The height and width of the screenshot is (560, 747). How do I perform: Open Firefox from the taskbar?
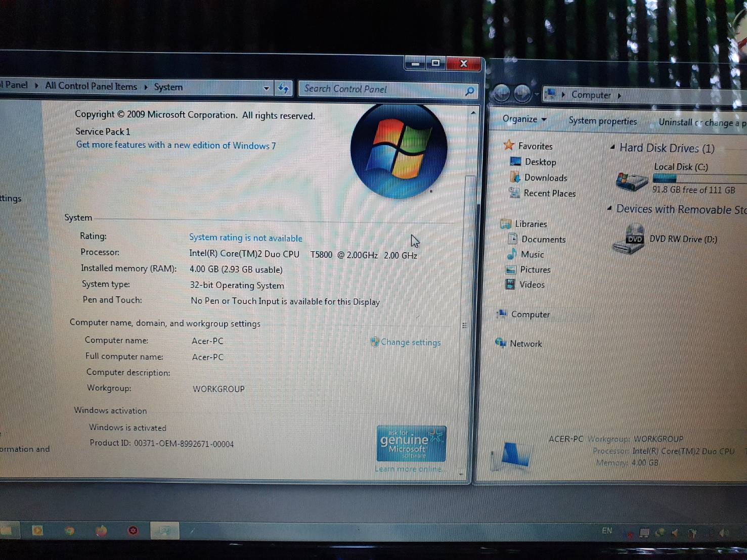[101, 531]
